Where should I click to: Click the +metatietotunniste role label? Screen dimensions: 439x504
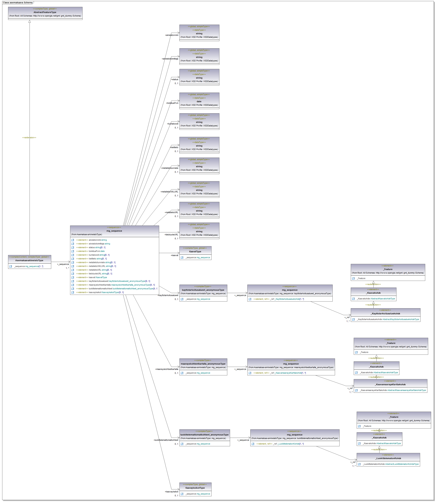(170, 168)
